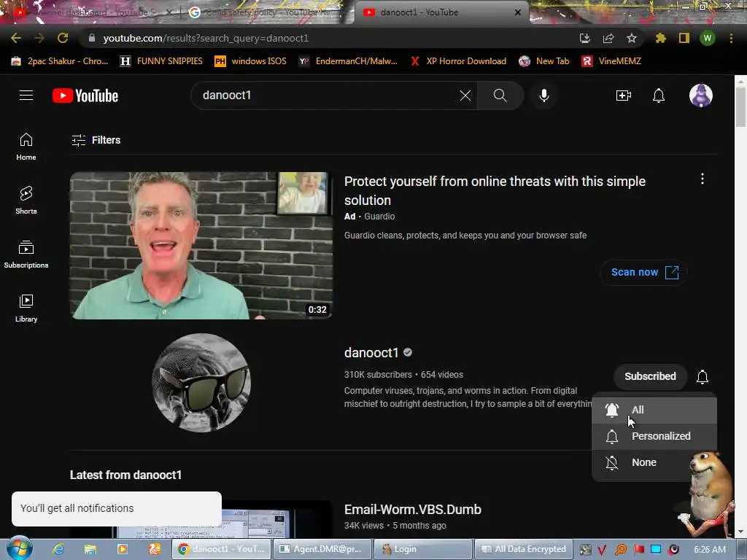Open the XP Horror Download bookmark
747x560 pixels.
458,61
